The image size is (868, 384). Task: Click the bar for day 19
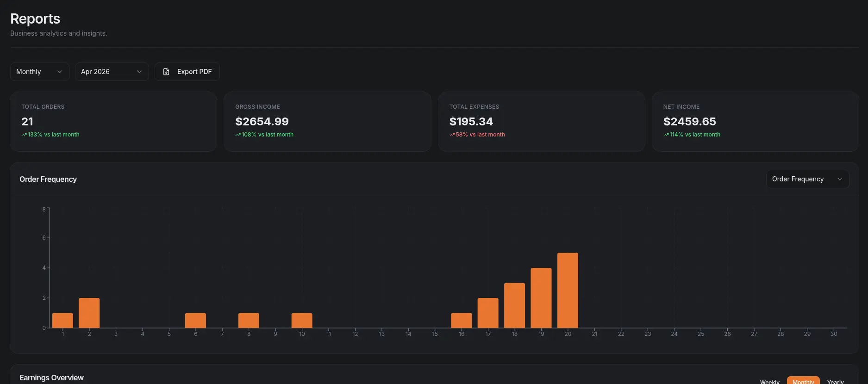pyautogui.click(x=541, y=298)
